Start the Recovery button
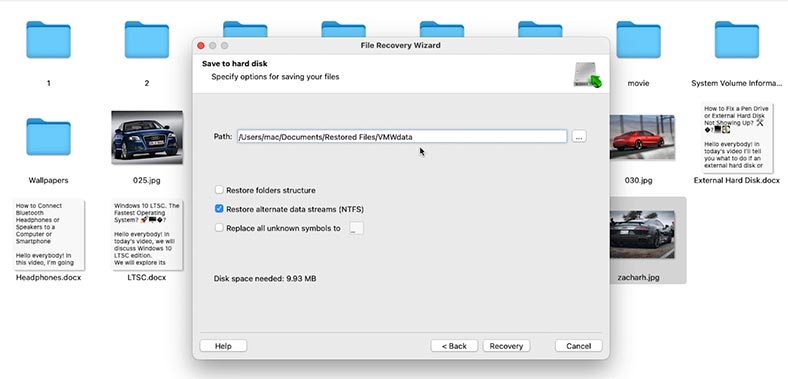 (x=506, y=346)
